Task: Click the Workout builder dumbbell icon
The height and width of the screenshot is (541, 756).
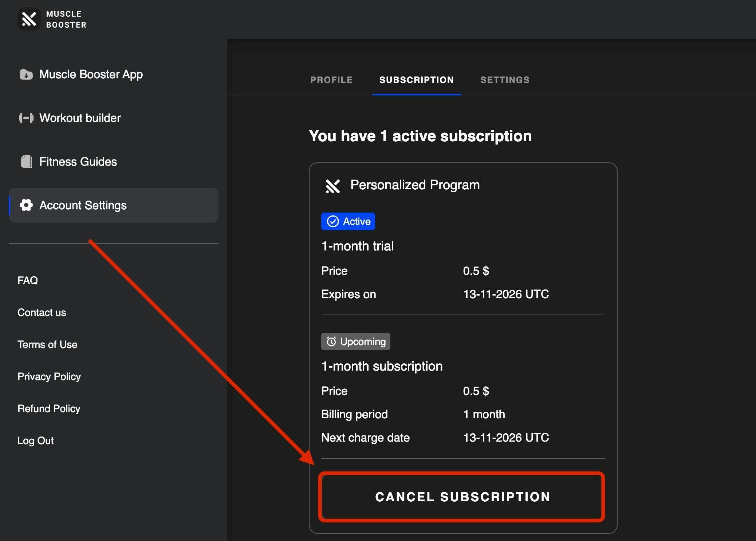Action: click(x=26, y=118)
